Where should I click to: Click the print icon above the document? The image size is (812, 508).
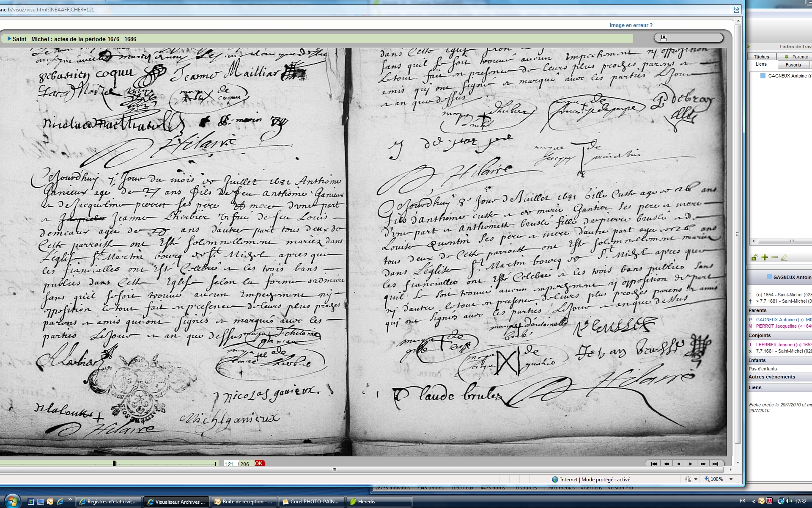[x=664, y=38]
